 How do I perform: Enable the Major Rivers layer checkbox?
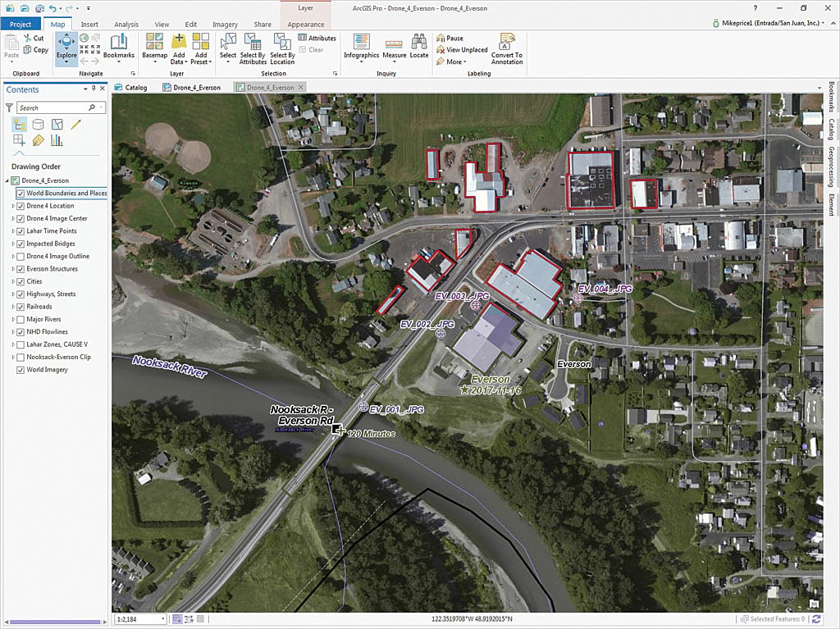pos(21,319)
